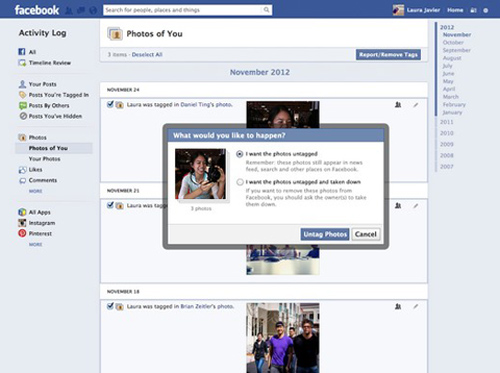Click pencil edit icon for November 24 photo
This screenshot has width=500, height=373.
416,105
